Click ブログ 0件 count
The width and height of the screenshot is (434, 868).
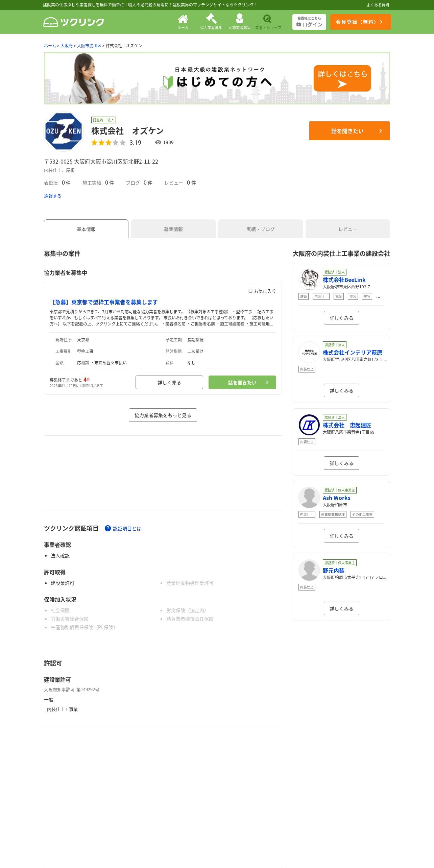[x=139, y=183]
